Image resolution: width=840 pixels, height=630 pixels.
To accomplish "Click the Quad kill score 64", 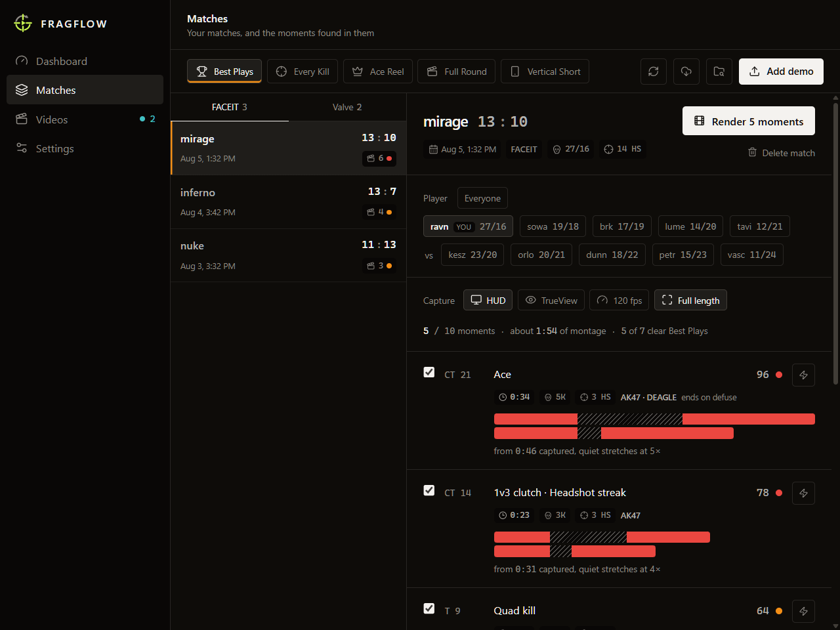I will click(x=763, y=611).
